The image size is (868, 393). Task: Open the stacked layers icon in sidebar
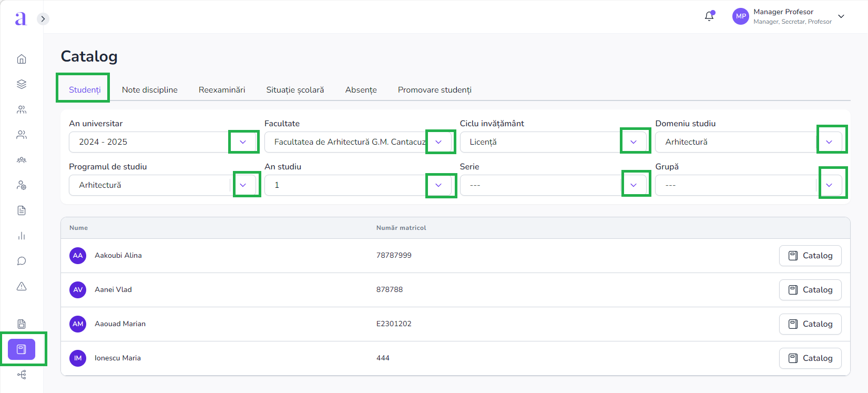coord(22,84)
